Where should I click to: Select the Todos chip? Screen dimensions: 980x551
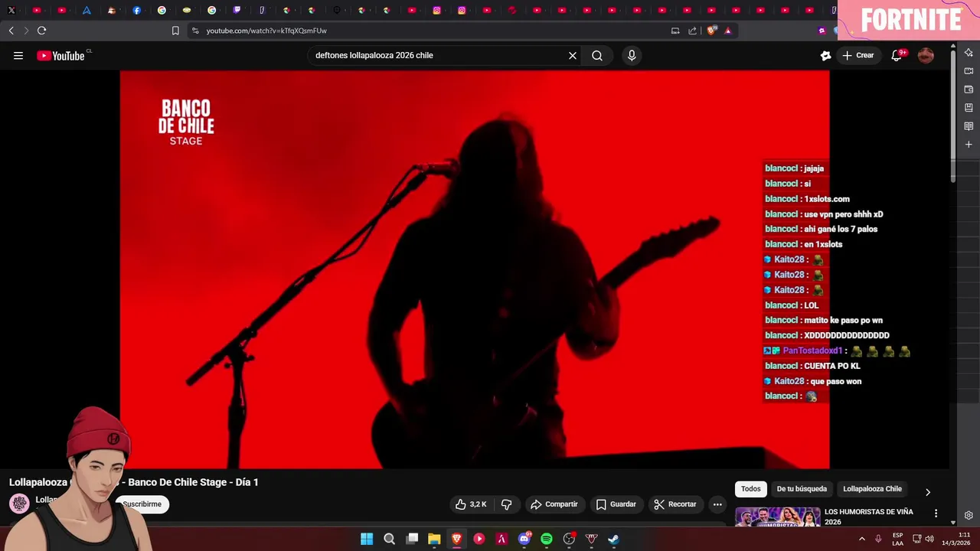coord(751,489)
